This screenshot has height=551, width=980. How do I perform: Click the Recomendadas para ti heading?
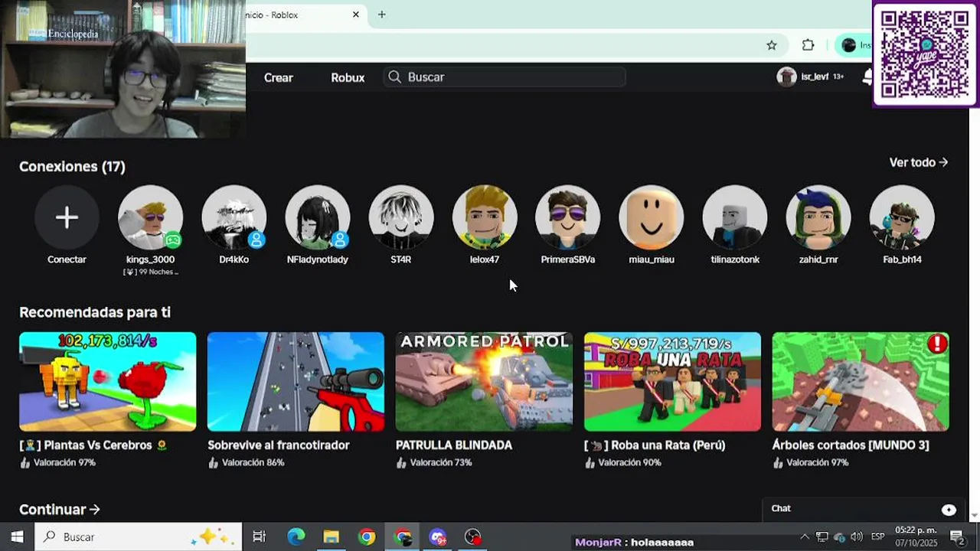point(95,312)
